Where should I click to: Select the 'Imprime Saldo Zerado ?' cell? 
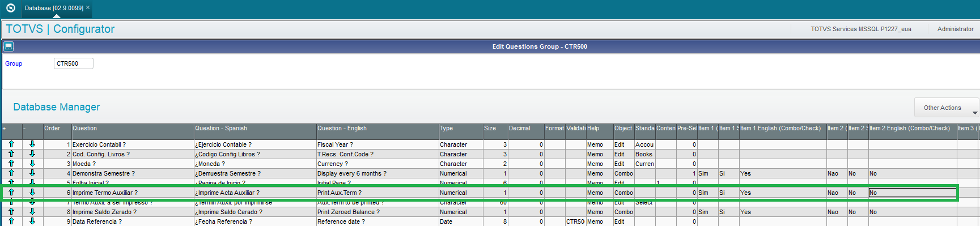133,212
